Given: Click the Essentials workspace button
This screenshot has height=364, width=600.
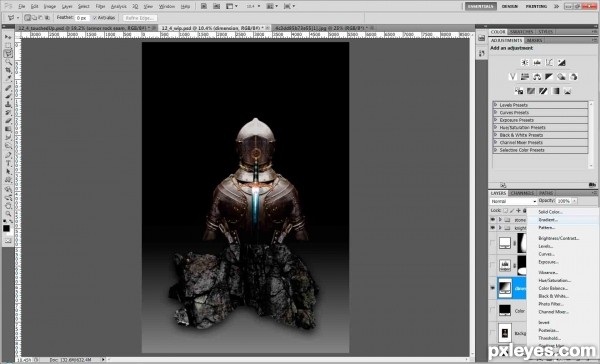Looking at the screenshot, I should (x=481, y=7).
